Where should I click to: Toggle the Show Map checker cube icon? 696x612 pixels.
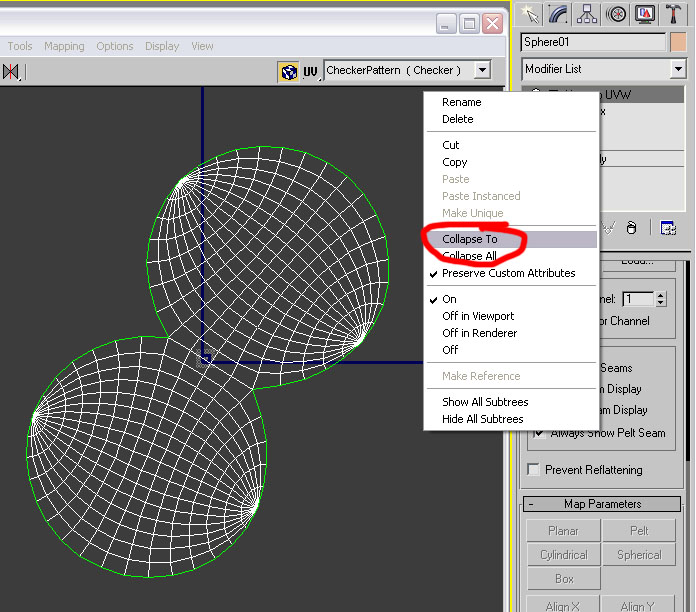[x=289, y=71]
